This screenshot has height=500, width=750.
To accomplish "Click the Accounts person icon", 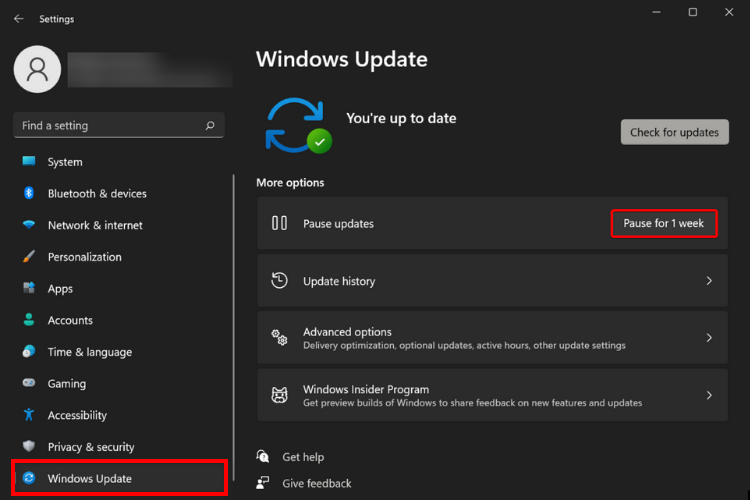I will pos(29,320).
